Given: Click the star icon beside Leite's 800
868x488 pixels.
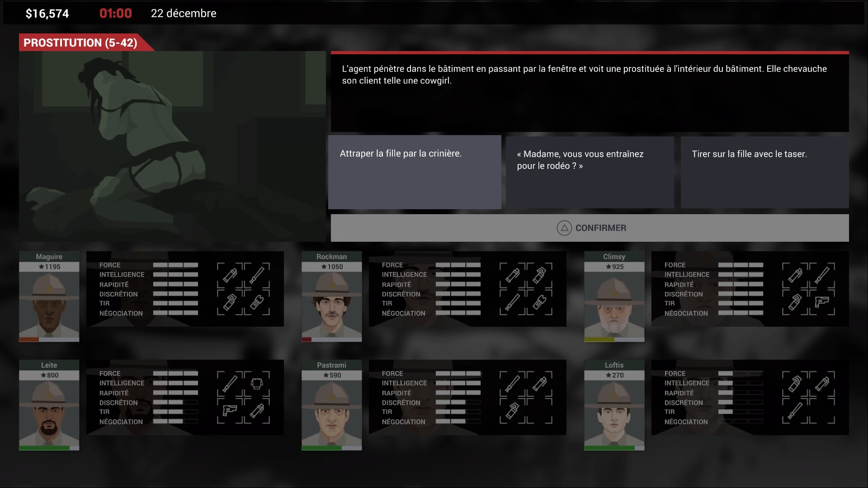Looking at the screenshot, I should point(43,375).
